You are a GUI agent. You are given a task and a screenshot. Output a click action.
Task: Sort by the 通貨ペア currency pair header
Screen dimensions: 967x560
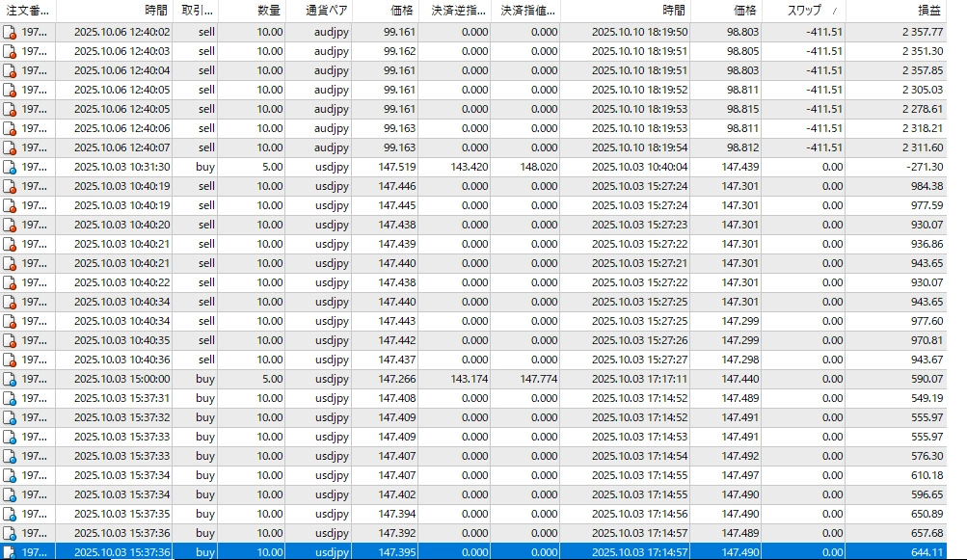[318, 11]
